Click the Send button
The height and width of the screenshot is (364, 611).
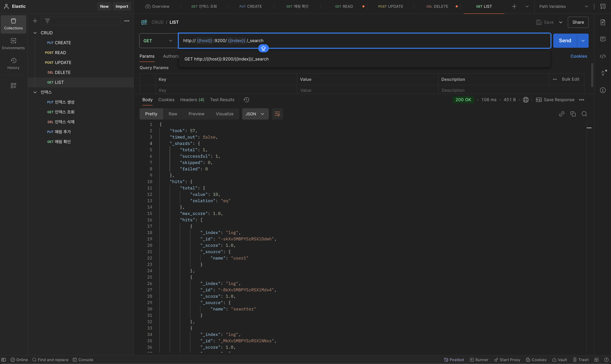click(565, 41)
